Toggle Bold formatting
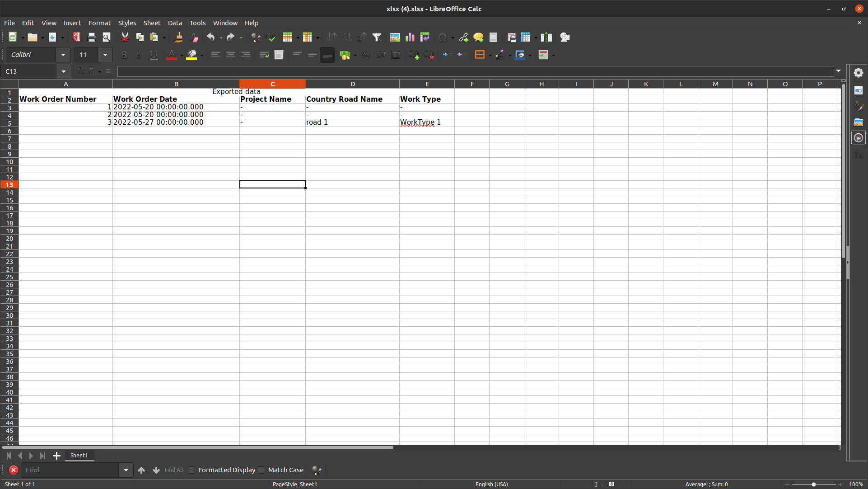The image size is (868, 489). tap(124, 55)
